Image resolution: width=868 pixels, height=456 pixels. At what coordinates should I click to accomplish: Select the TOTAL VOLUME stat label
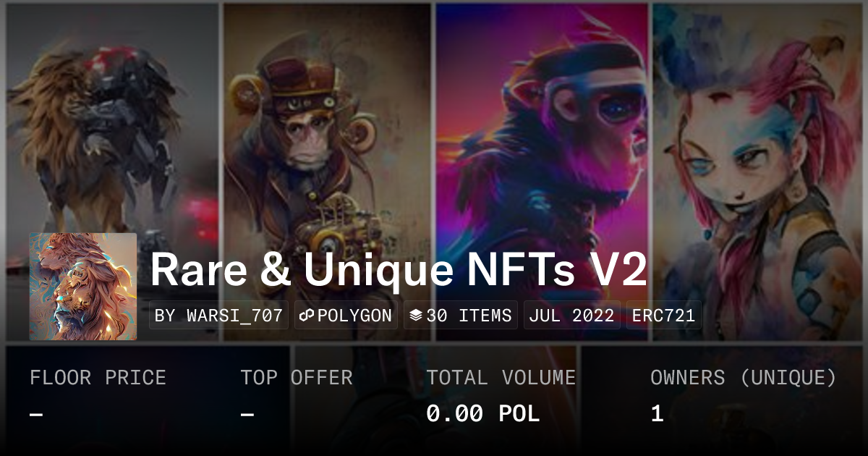coord(501,378)
